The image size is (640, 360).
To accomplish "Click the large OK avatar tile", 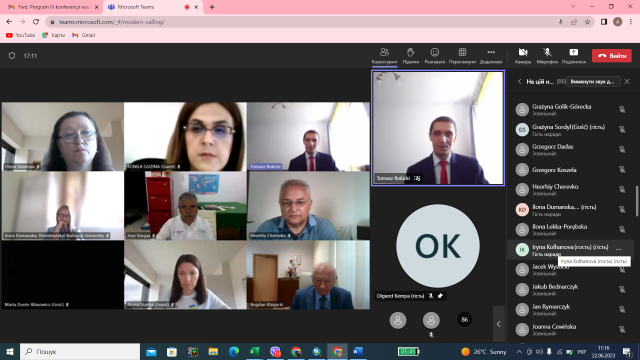I will (438, 246).
